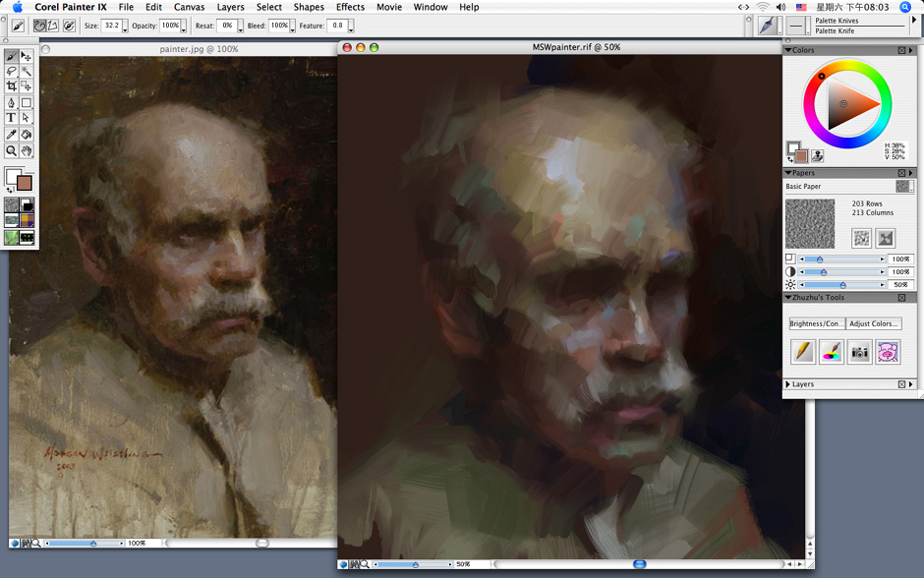Viewport: 924px width, 578px height.
Task: Click the paper contrast slider
Action: 842,272
